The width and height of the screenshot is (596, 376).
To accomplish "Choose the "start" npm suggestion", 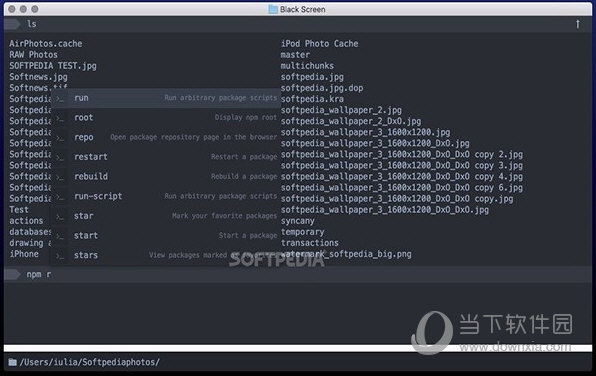I will (166, 236).
